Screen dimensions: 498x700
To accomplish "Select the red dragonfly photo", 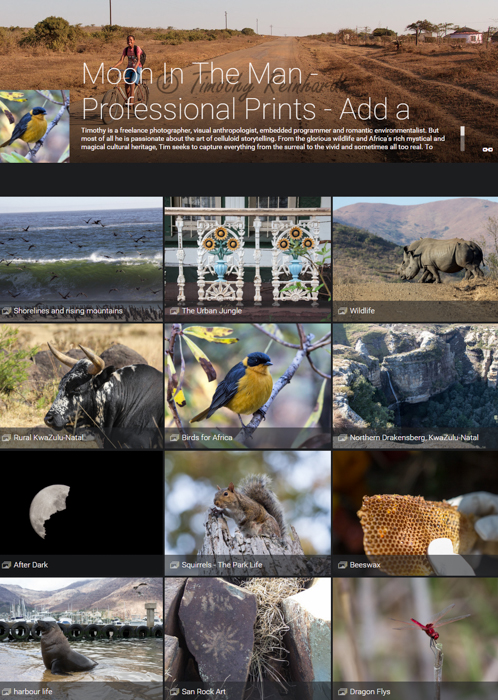I will [x=415, y=639].
